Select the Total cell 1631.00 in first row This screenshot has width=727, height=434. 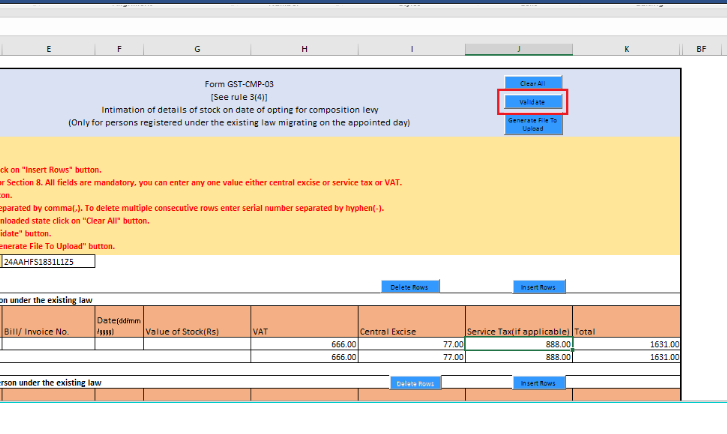click(626, 344)
